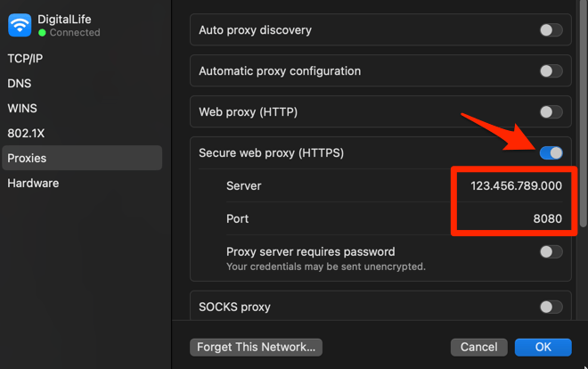Click the Wi-Fi network icon
588x369 pixels.
[x=20, y=25]
